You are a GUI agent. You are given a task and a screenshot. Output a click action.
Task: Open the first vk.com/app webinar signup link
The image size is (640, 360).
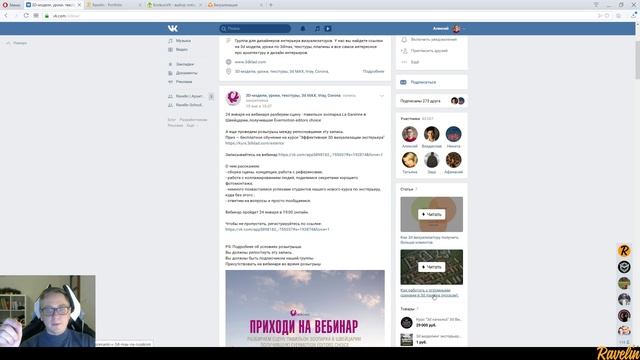[330, 155]
